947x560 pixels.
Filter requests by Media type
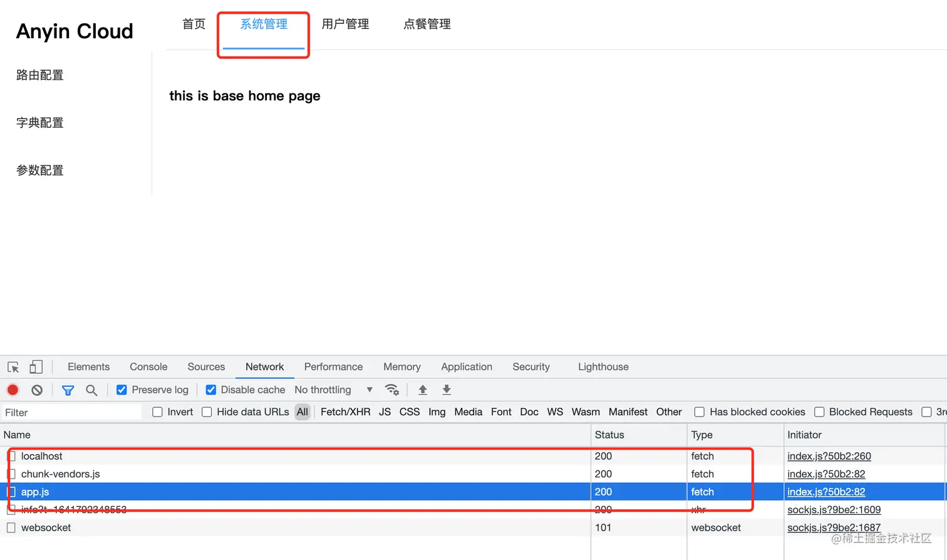468,412
